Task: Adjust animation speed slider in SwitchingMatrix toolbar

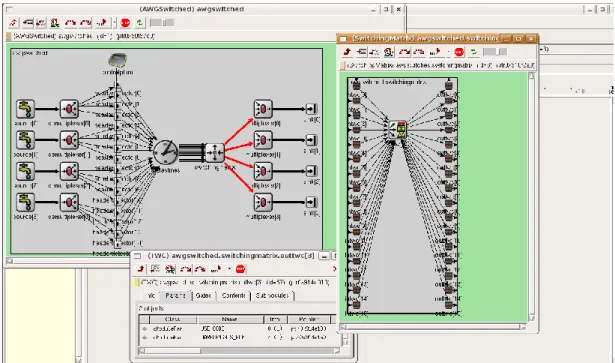Action: [x=495, y=52]
